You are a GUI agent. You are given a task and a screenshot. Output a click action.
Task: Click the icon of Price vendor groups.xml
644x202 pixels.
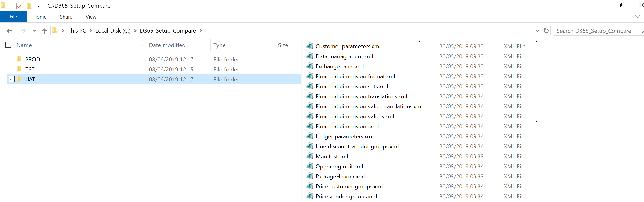310,196
